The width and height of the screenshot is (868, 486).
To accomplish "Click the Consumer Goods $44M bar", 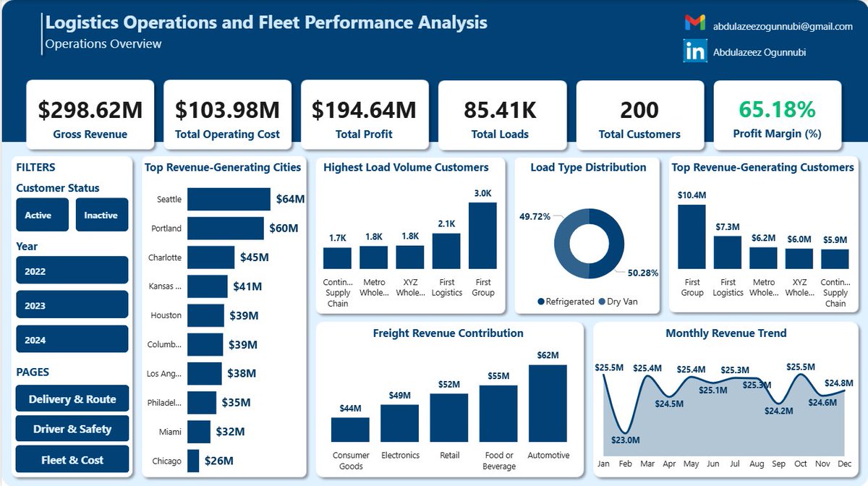I will tap(350, 430).
